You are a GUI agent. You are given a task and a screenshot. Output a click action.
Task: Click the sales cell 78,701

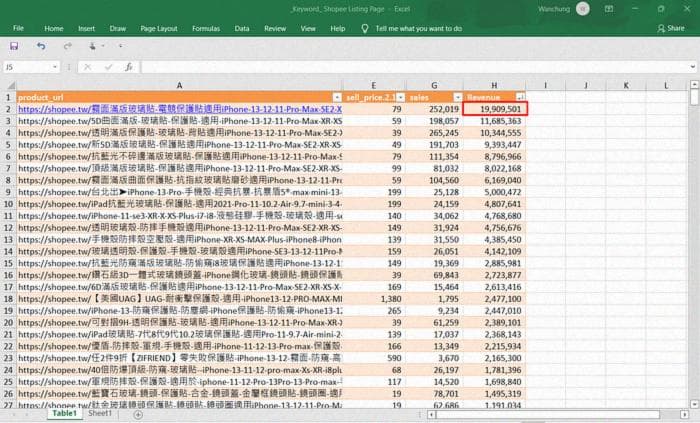(434, 394)
